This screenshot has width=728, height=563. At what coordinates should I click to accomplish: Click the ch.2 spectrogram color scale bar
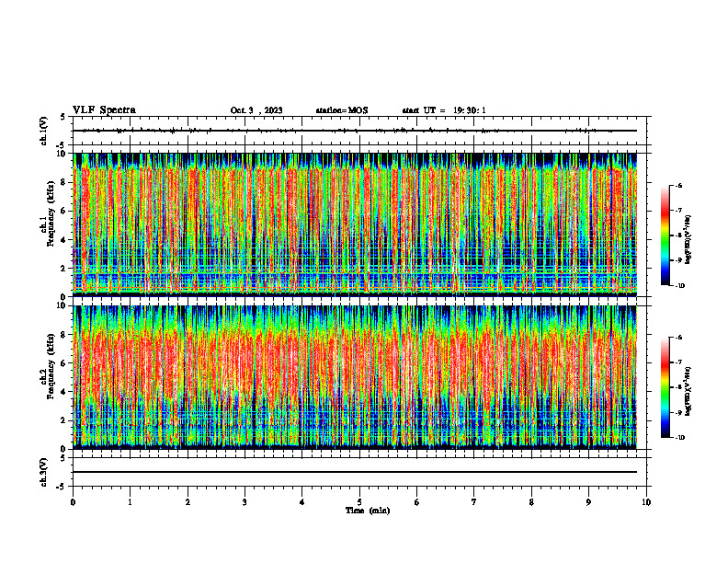(x=665, y=387)
